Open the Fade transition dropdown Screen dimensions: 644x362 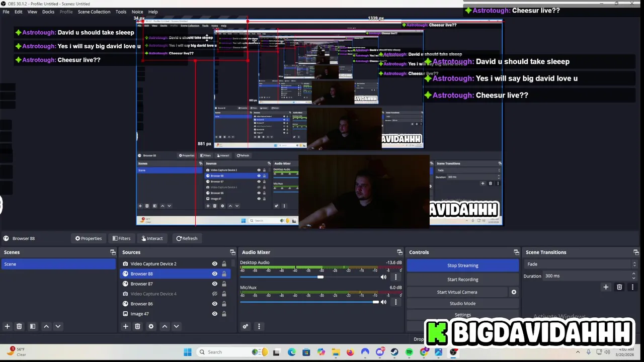581,264
